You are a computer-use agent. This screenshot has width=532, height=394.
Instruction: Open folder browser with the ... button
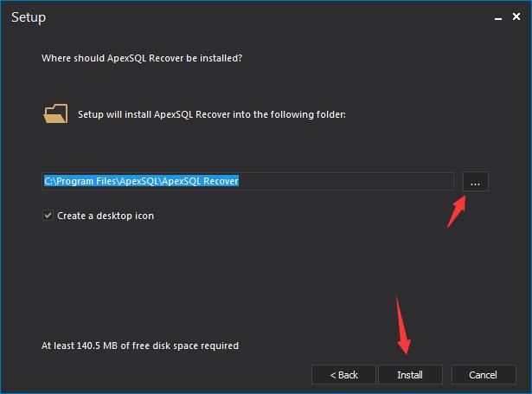(475, 182)
